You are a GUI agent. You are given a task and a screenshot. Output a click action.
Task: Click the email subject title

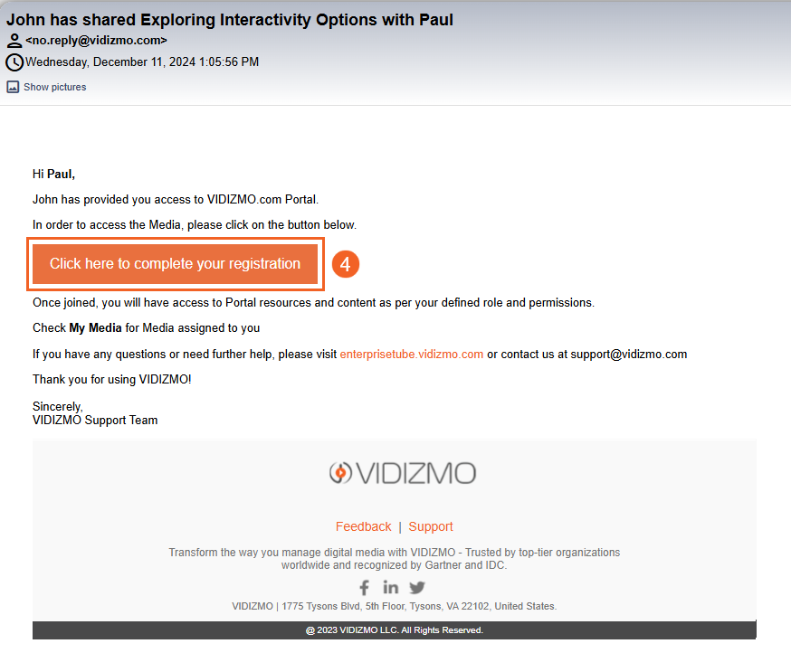pyautogui.click(x=230, y=19)
